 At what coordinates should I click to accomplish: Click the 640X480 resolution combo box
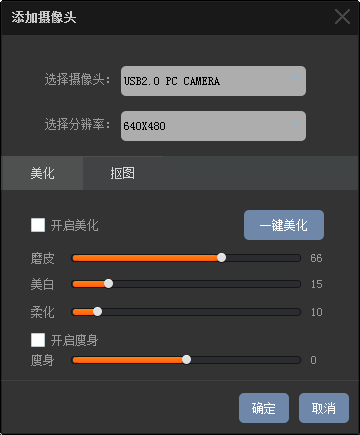click(213, 126)
